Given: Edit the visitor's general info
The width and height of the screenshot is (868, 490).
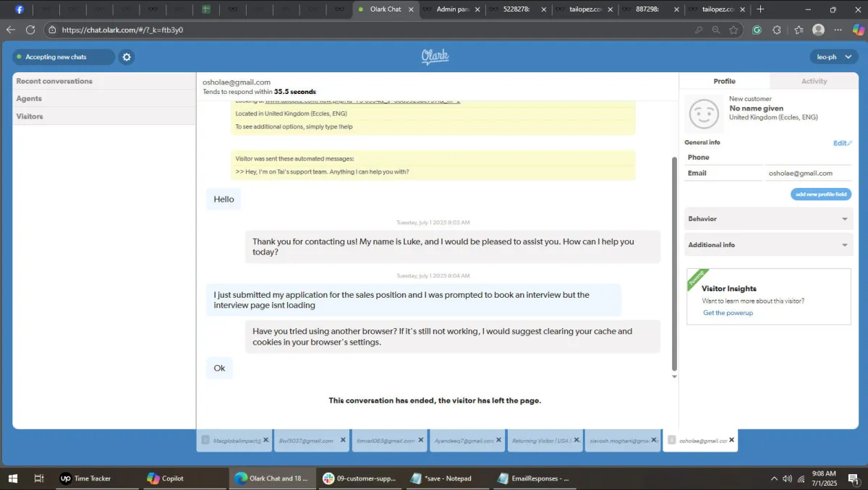Looking at the screenshot, I should click(843, 143).
